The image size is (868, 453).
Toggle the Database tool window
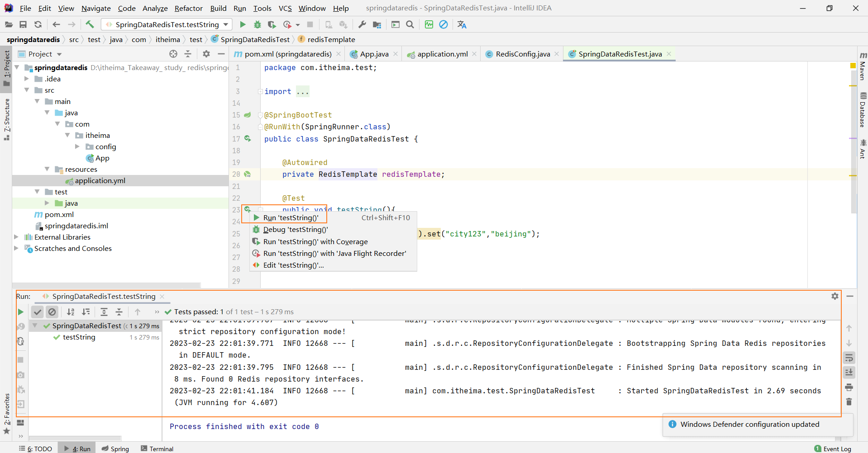pyautogui.click(x=863, y=110)
